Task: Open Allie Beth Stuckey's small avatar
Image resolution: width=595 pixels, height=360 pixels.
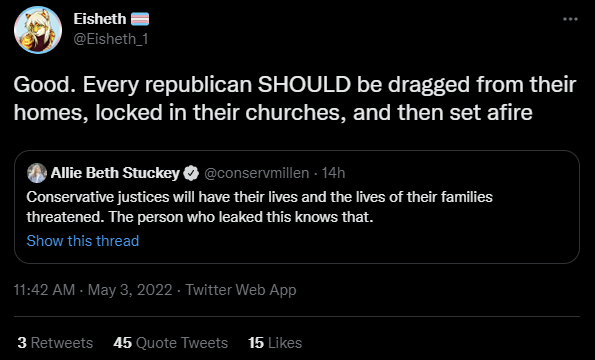Action: click(x=37, y=173)
